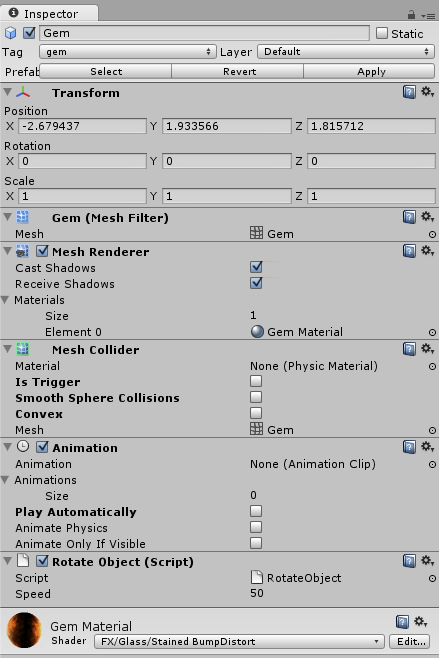This screenshot has width=439, height=658.
Task: Click the Gem object cube icon
Action: (x=10, y=33)
